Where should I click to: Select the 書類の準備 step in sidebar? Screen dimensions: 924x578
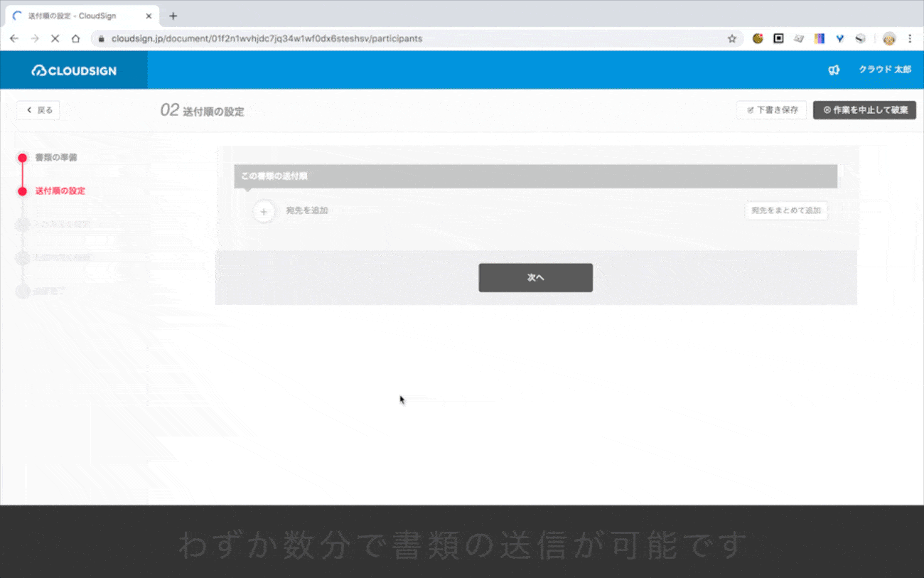pos(56,157)
